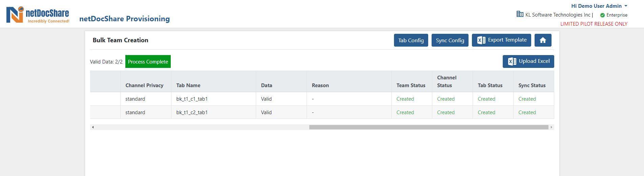Click the green Enterprise verified badge icon
The image size is (644, 176).
[602, 15]
